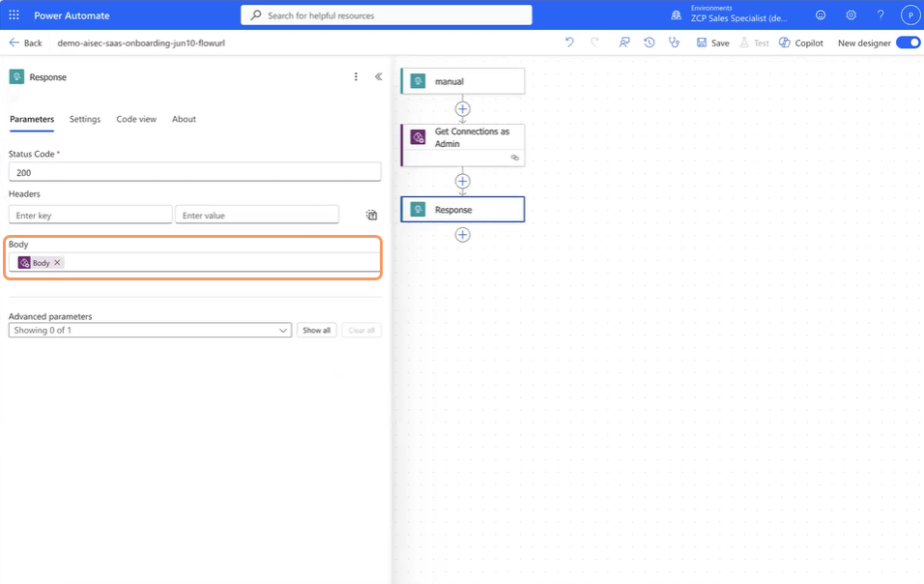Click the Status Code field showing 200
The width and height of the screenshot is (924, 584).
pyautogui.click(x=195, y=172)
